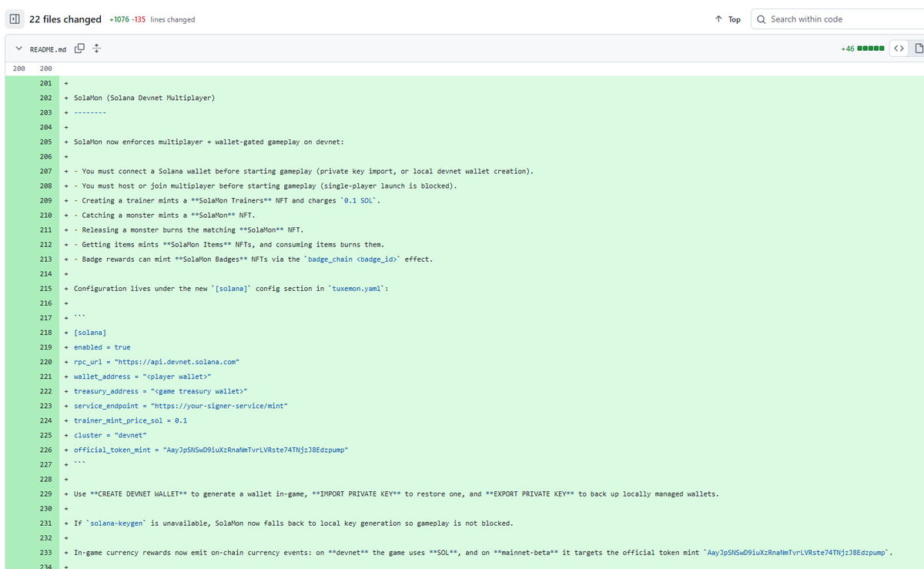Select line number 233
924x569 pixels.
point(45,551)
